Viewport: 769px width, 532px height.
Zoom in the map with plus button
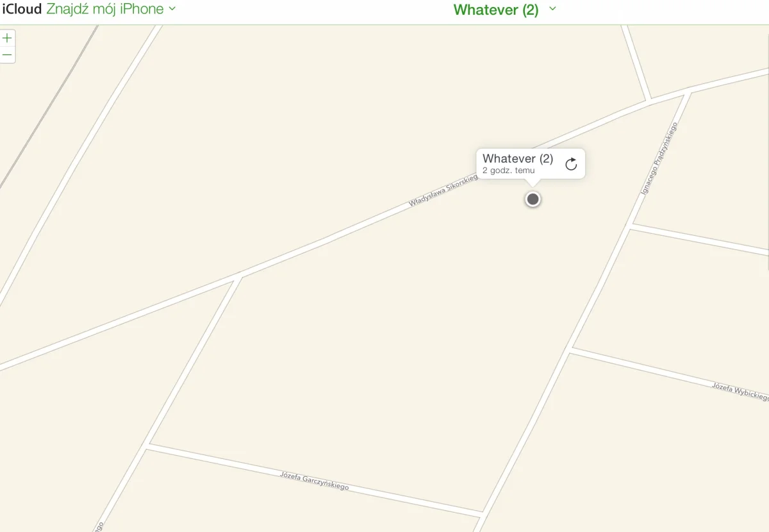point(7,38)
